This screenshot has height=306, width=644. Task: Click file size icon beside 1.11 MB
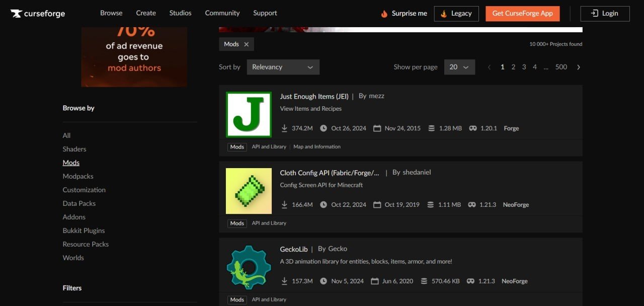coord(430,205)
